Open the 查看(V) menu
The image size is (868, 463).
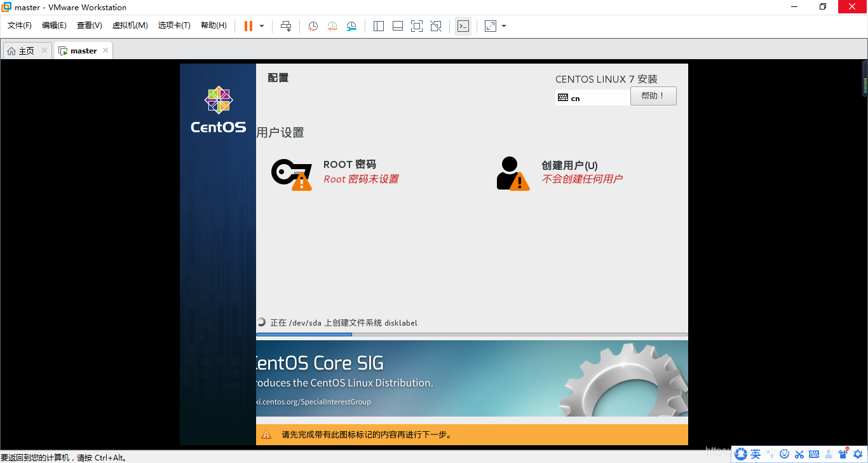90,25
